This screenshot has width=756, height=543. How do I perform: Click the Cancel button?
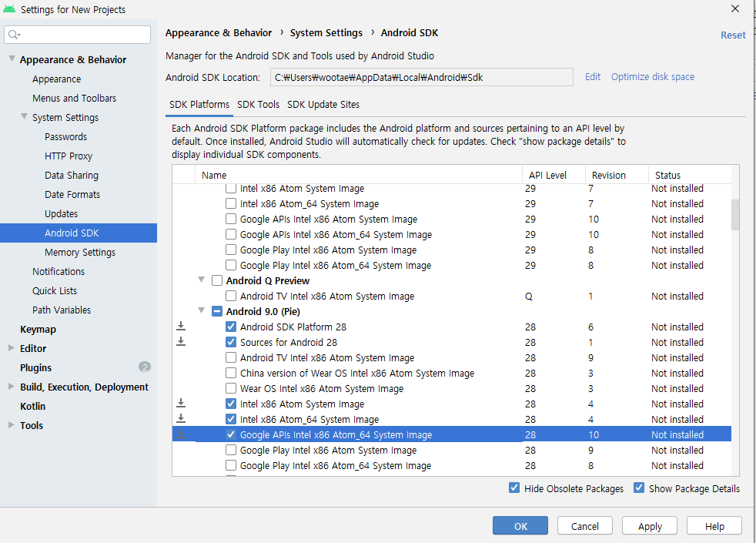(585, 525)
